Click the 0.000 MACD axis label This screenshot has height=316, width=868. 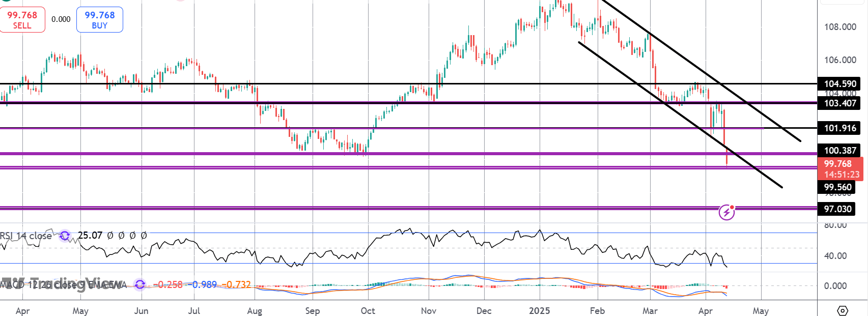pos(835,286)
